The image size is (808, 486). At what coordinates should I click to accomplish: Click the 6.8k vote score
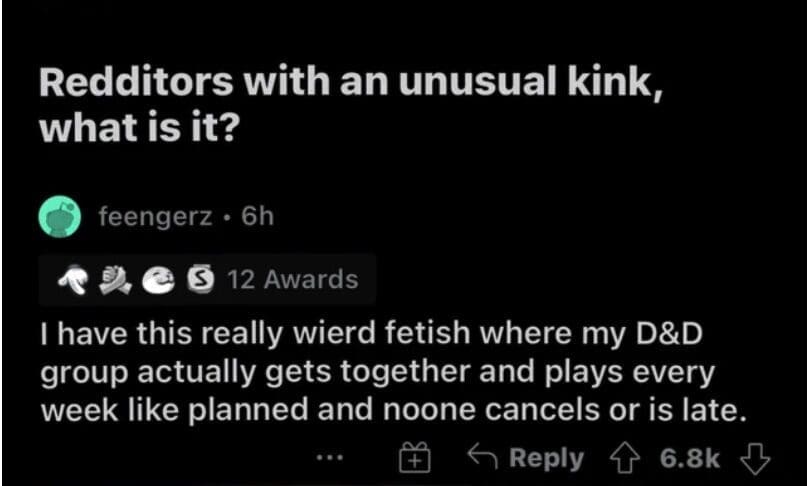pos(690,458)
